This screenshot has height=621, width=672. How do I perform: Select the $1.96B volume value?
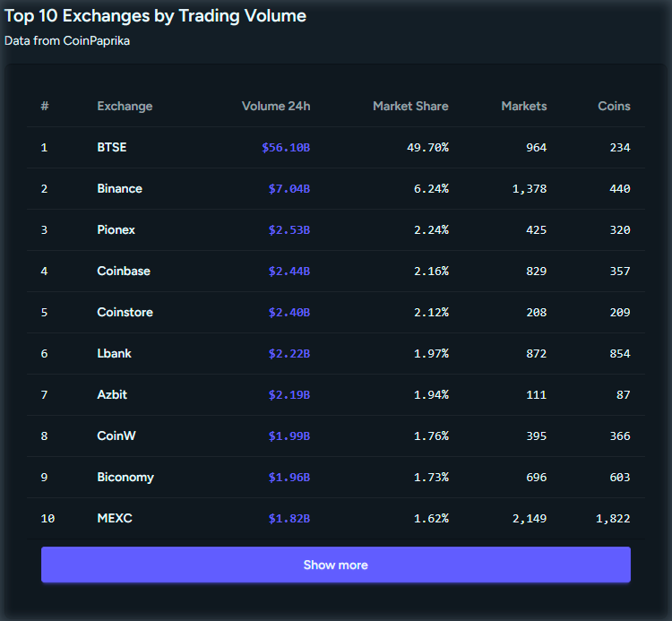point(289,477)
